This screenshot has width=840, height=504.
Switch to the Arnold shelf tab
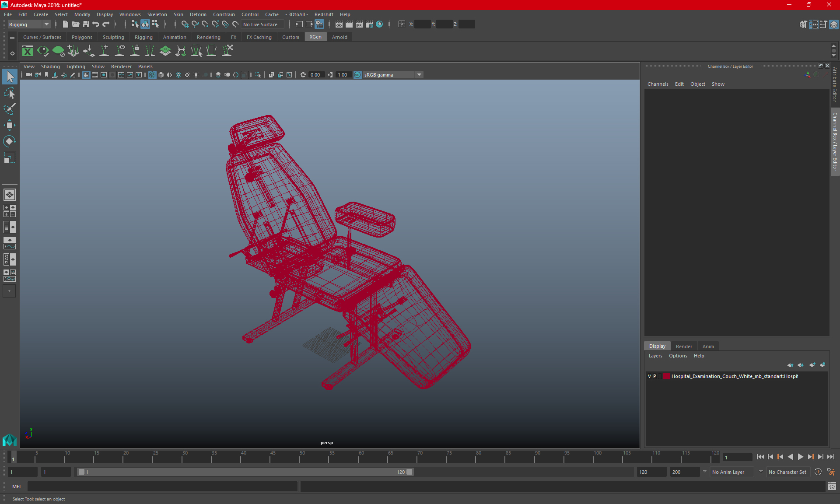click(339, 37)
